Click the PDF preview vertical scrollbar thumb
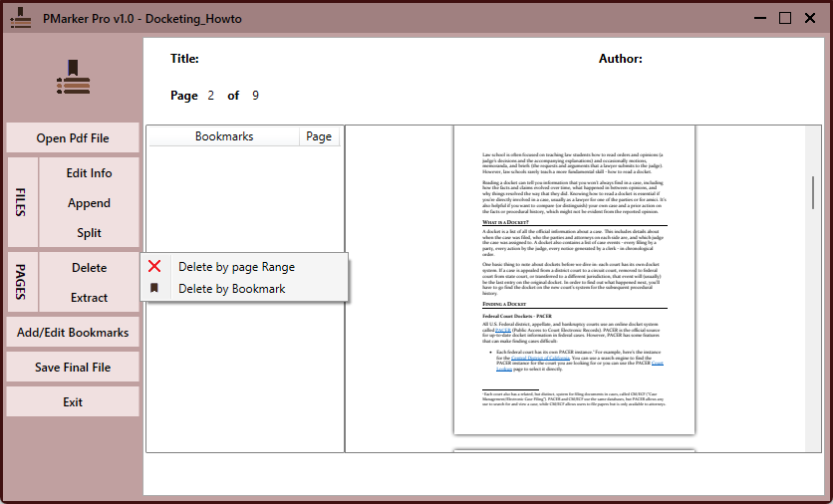833x504 pixels. (813, 193)
